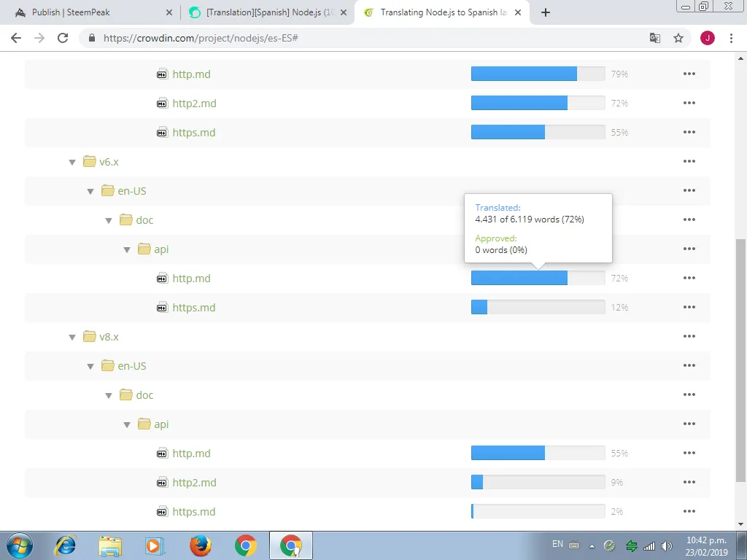
Task: Collapse the api folder under v6.x
Action: coord(127,250)
